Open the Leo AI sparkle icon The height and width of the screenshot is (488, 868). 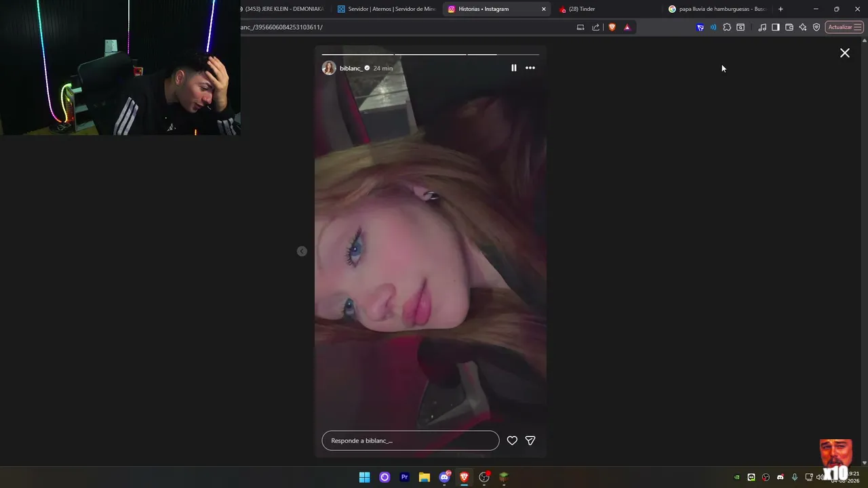[x=803, y=27]
